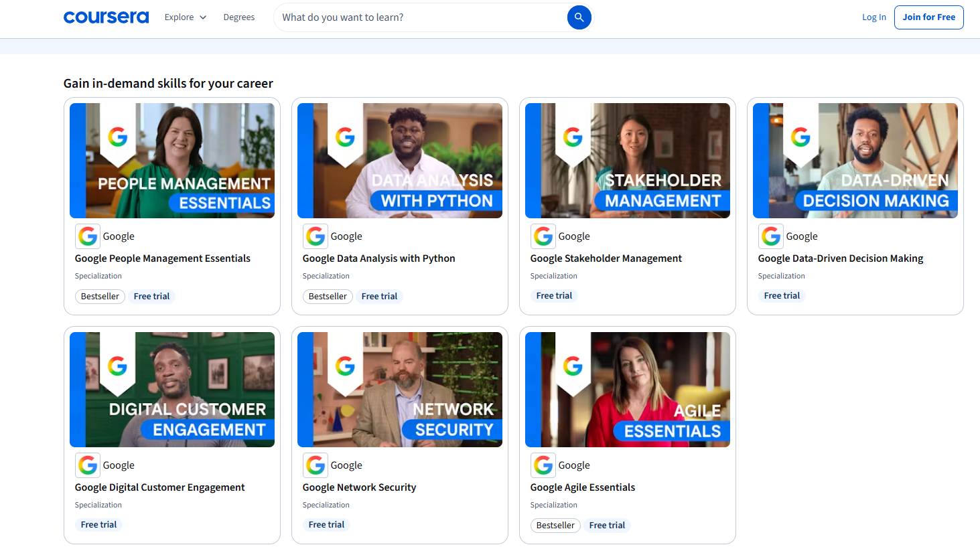Click Specialization label under Agile Essentials

[x=554, y=505]
